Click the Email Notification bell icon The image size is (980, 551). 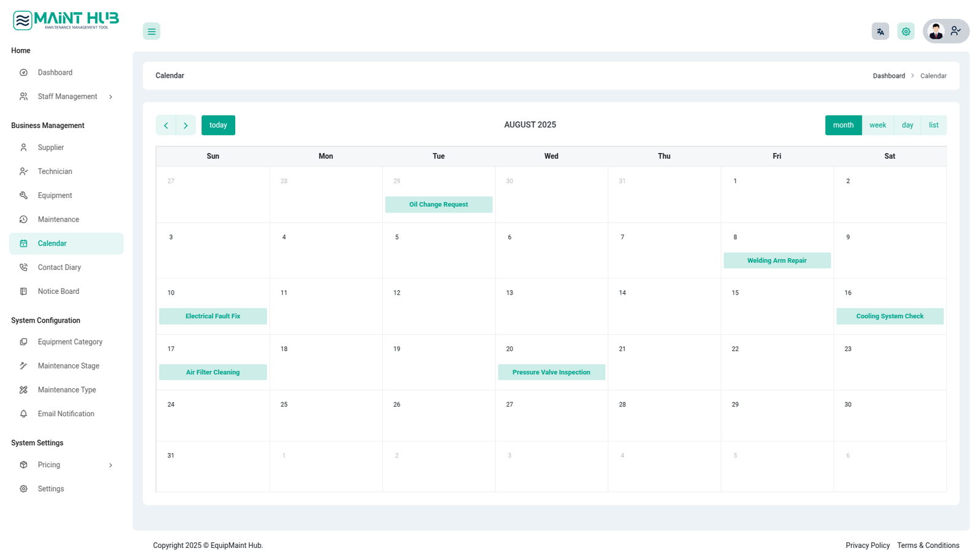(23, 414)
